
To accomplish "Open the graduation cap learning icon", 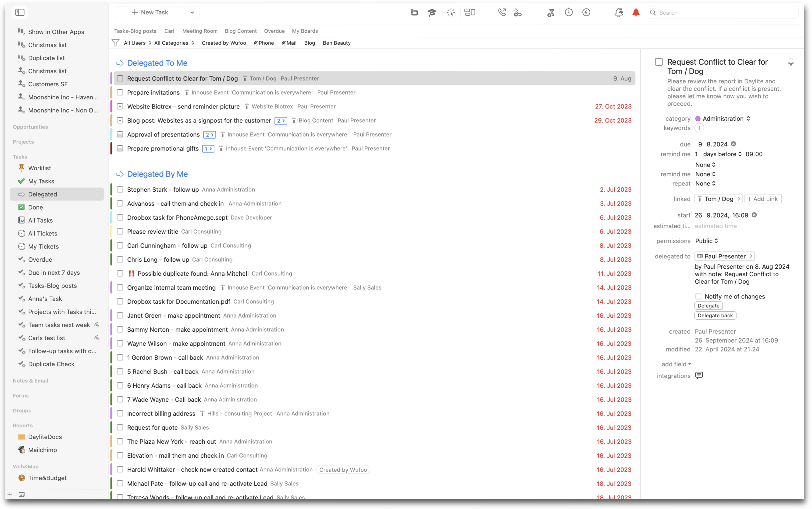I will coord(432,12).
